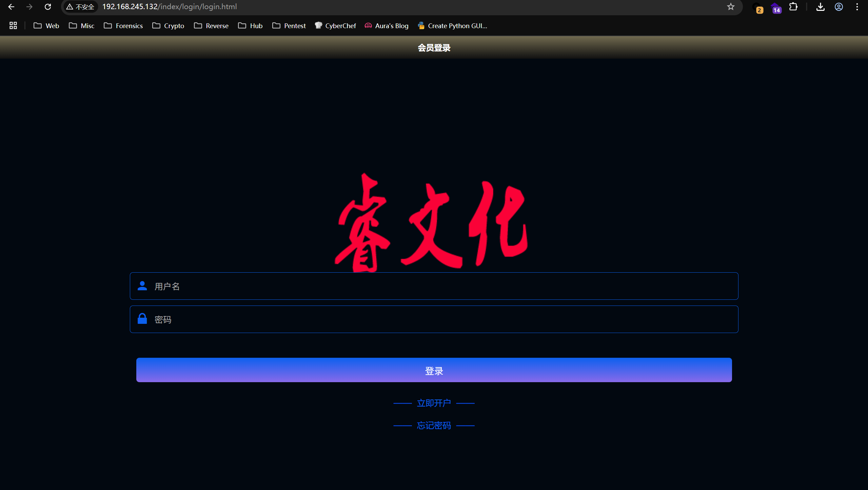868x490 pixels.
Task: Open the Create Python GUI bookmark
Action: click(x=453, y=26)
